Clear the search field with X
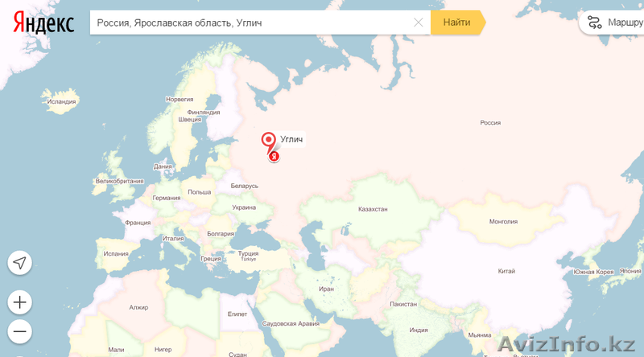This screenshot has width=644, height=357. 418,23
